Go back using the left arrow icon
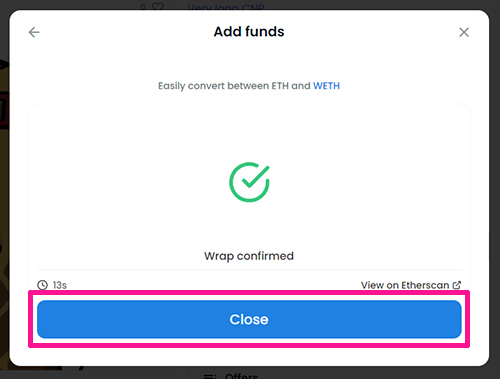This screenshot has width=500, height=379. tap(34, 32)
